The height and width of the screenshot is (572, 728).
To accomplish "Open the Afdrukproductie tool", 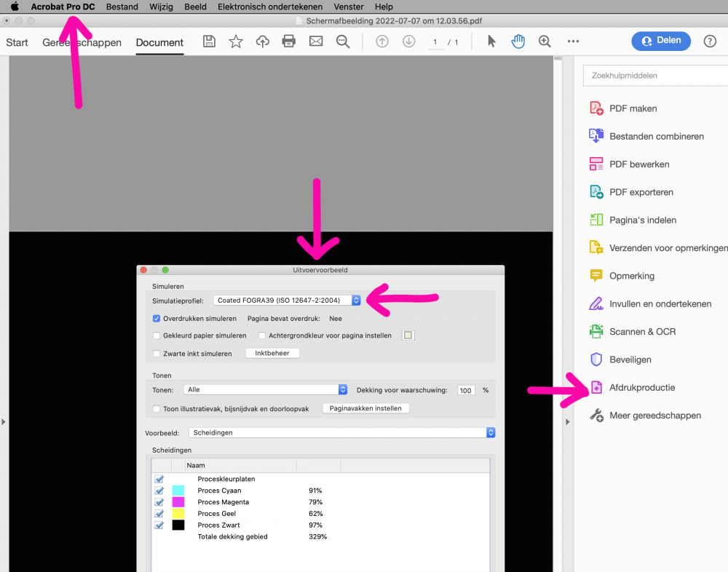I will pos(633,387).
